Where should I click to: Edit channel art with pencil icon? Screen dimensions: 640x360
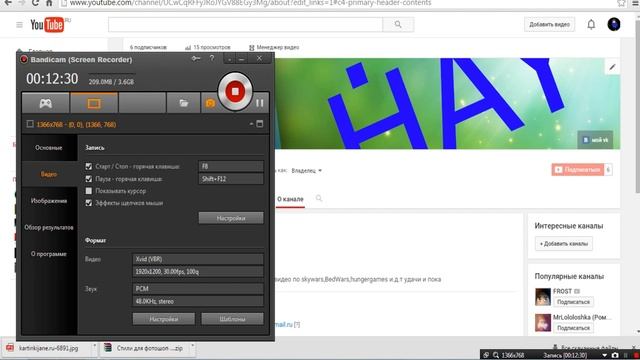coord(612,67)
